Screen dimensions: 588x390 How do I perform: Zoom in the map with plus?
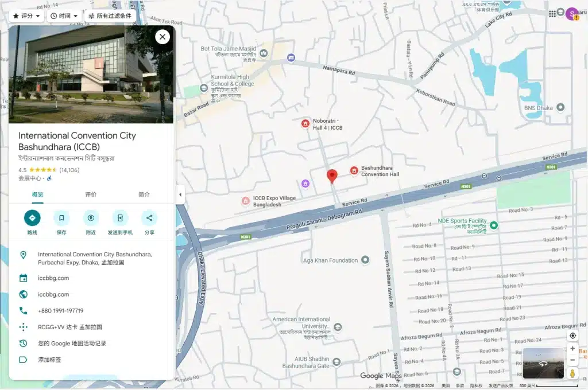click(x=572, y=349)
